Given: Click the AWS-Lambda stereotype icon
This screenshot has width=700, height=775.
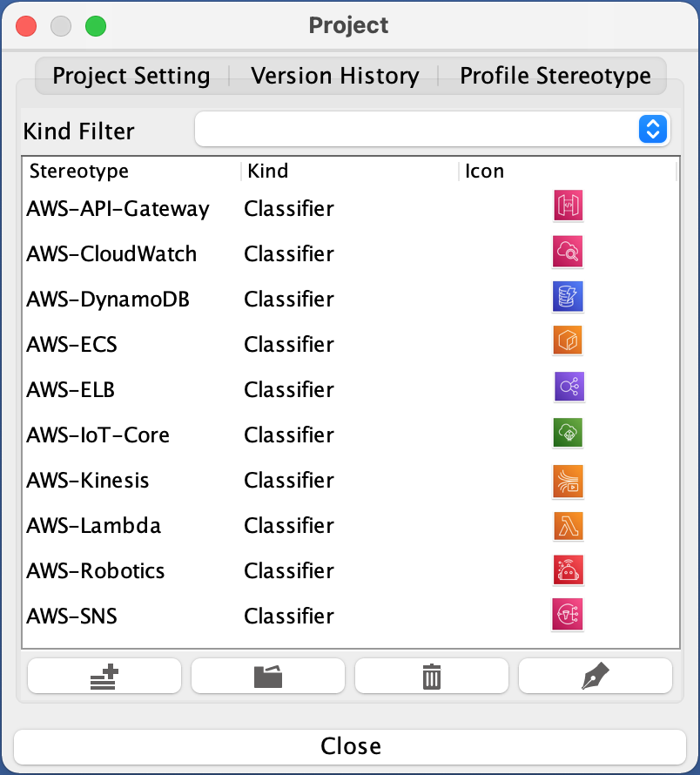Looking at the screenshot, I should click(x=568, y=526).
